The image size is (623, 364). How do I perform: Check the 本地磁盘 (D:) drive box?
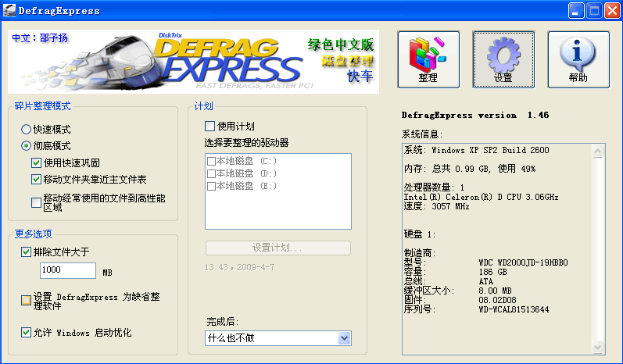[211, 173]
